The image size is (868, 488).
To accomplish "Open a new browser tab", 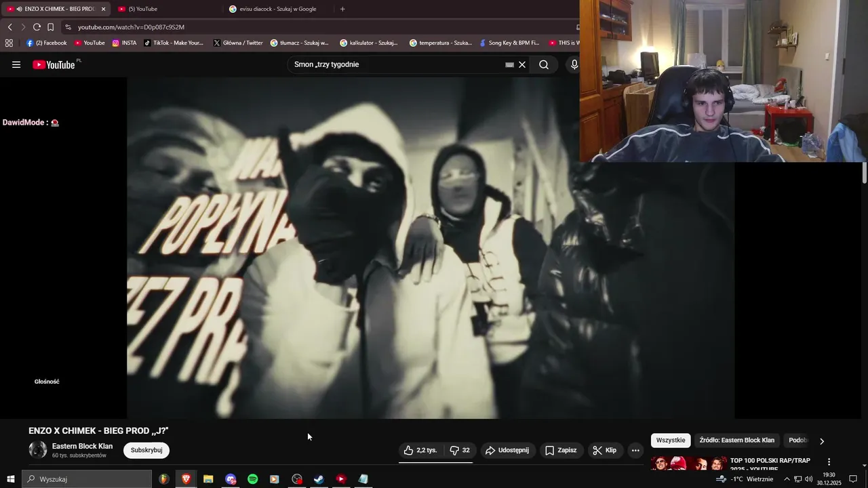I will (342, 9).
